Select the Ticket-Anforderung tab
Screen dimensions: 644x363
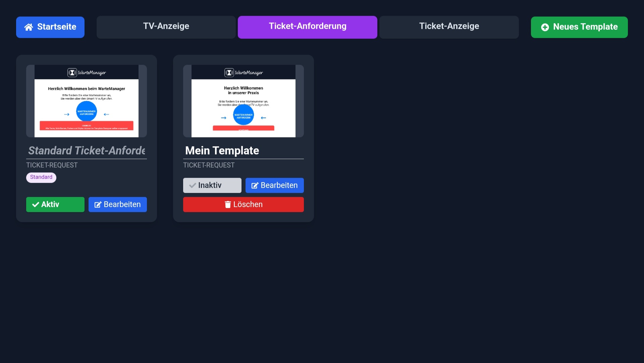tap(307, 27)
